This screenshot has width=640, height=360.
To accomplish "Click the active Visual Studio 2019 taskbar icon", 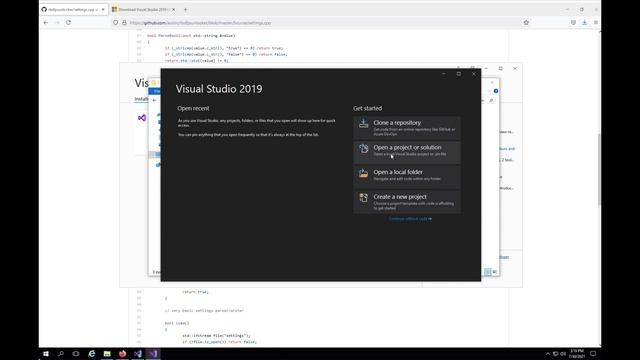I will (x=153, y=354).
